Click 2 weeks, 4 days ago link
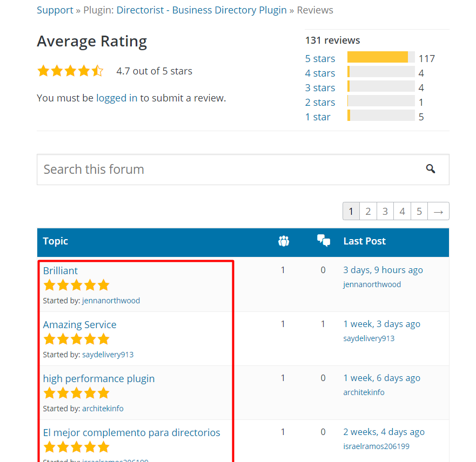This screenshot has width=476, height=462. pos(384,432)
